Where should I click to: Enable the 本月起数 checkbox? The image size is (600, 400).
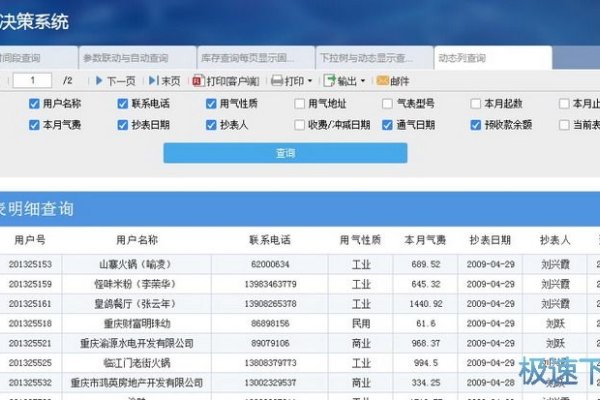(475, 104)
